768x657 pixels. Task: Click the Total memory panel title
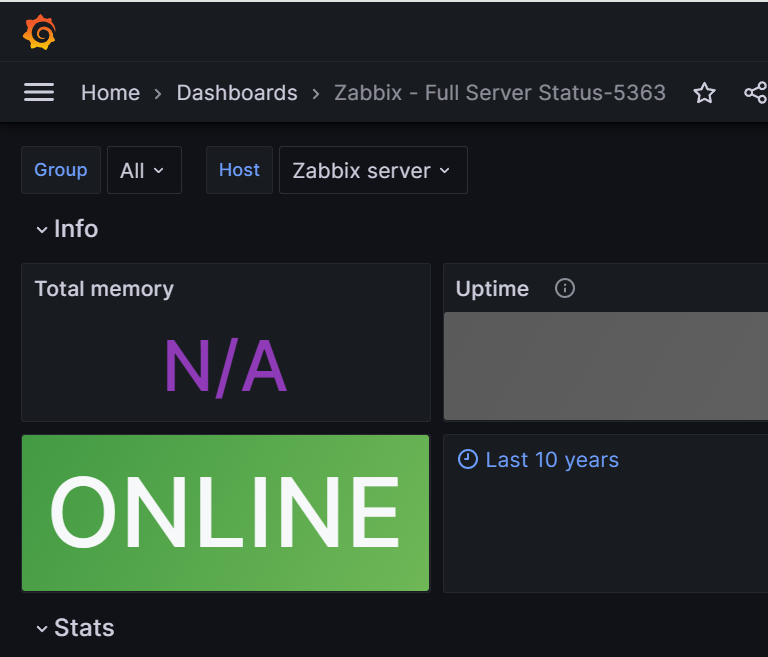tap(104, 289)
